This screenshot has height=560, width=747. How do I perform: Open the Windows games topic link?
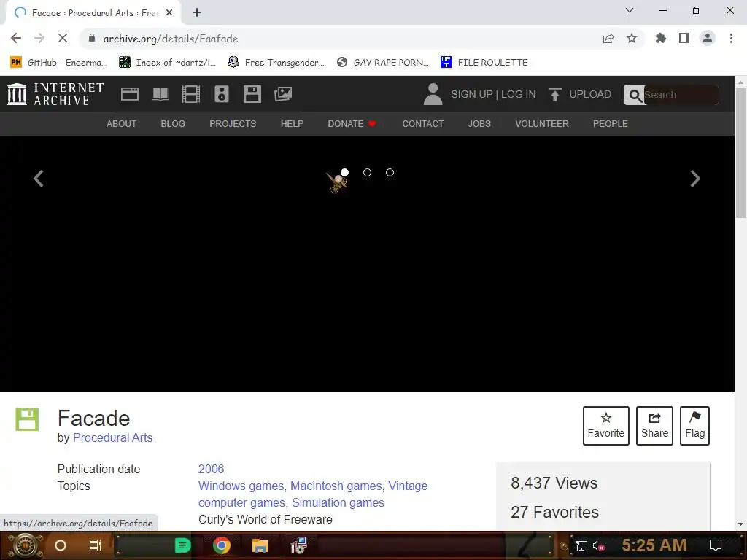point(242,486)
